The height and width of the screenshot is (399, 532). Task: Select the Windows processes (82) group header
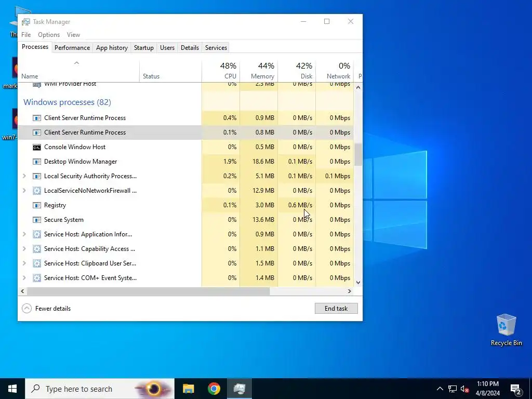coord(67,102)
